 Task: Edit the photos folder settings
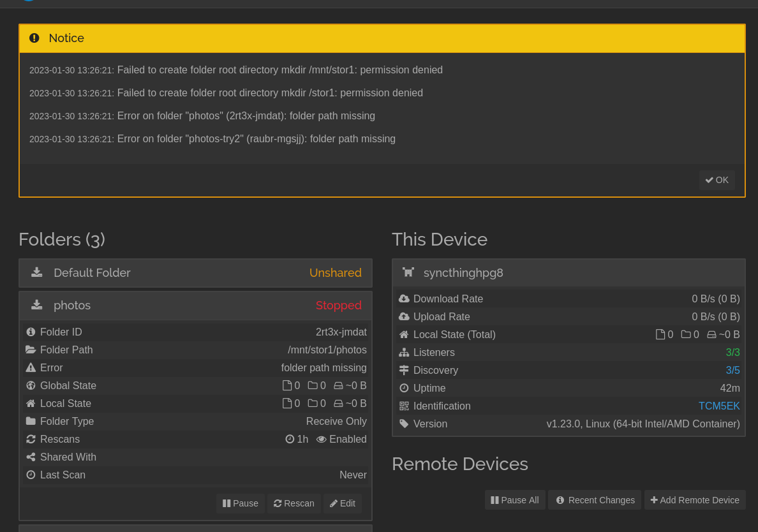[x=342, y=503]
